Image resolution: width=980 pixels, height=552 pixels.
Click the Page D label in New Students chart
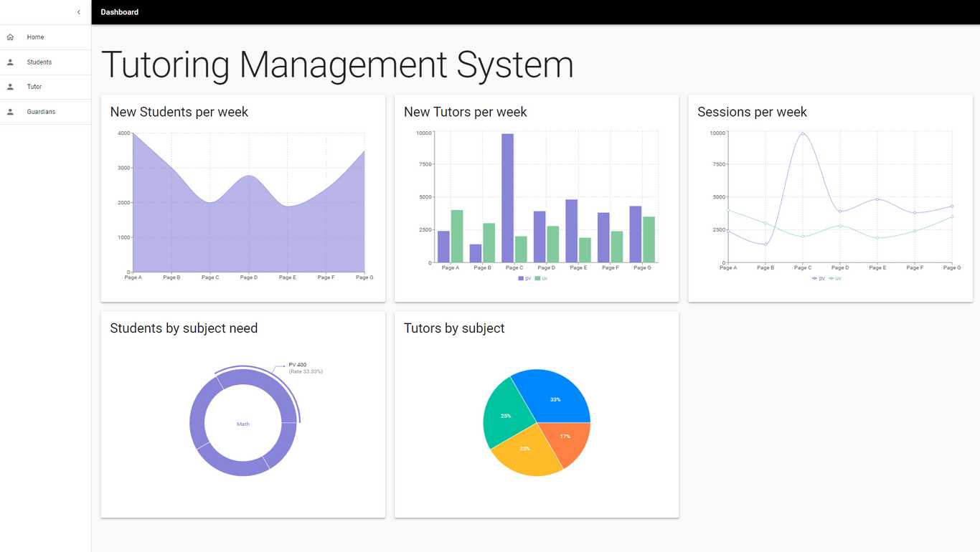pos(248,277)
